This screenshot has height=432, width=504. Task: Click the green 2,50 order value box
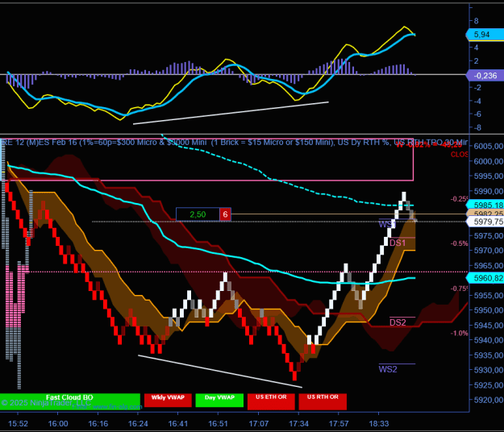click(x=198, y=214)
